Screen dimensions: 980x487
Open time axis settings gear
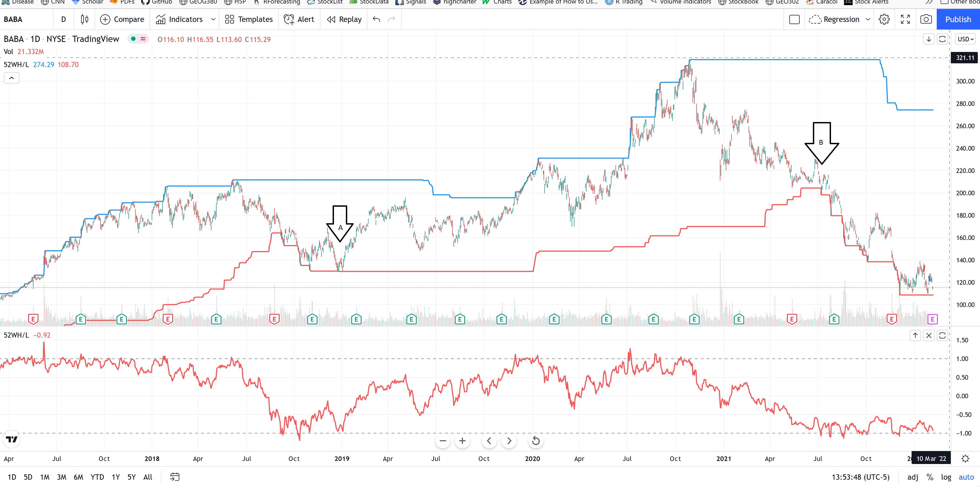pos(966,459)
